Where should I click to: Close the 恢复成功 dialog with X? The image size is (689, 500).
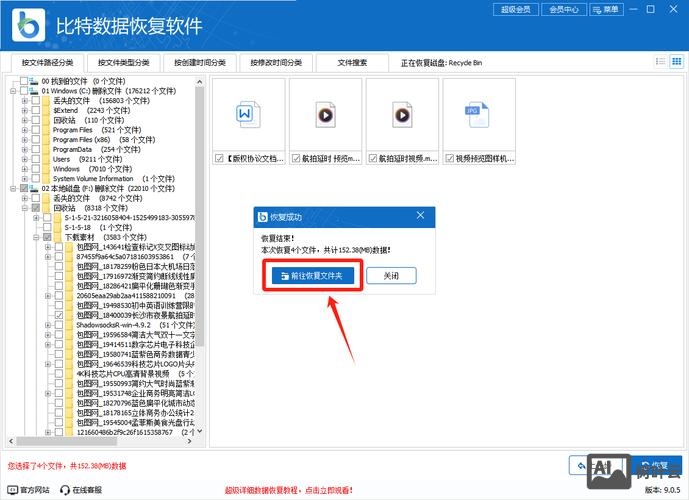tap(421, 215)
